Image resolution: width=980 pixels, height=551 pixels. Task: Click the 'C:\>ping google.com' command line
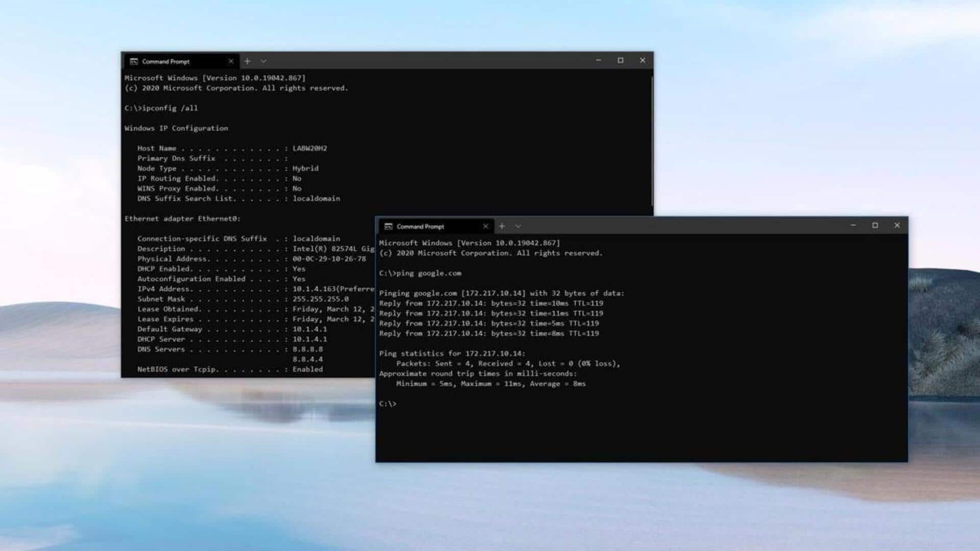[x=420, y=273]
